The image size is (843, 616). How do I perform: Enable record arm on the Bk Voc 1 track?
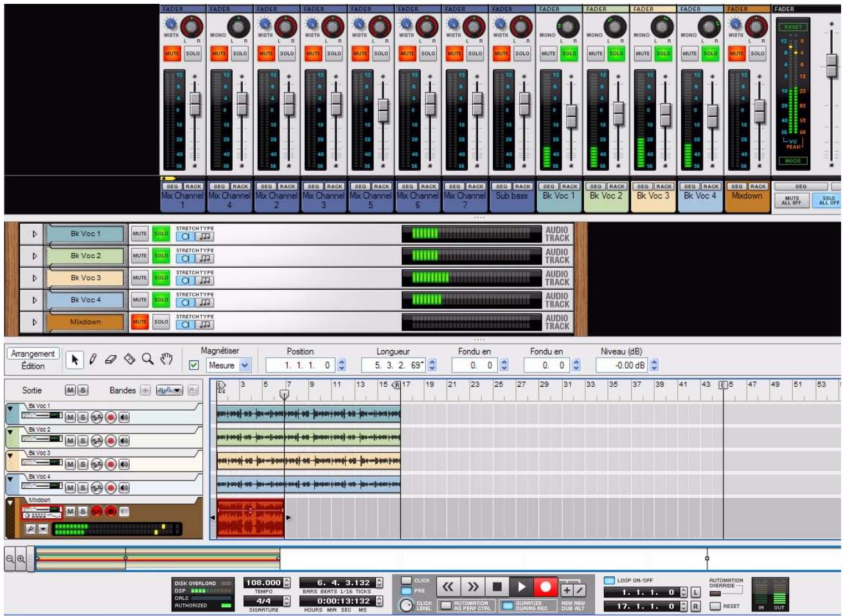(x=110, y=418)
